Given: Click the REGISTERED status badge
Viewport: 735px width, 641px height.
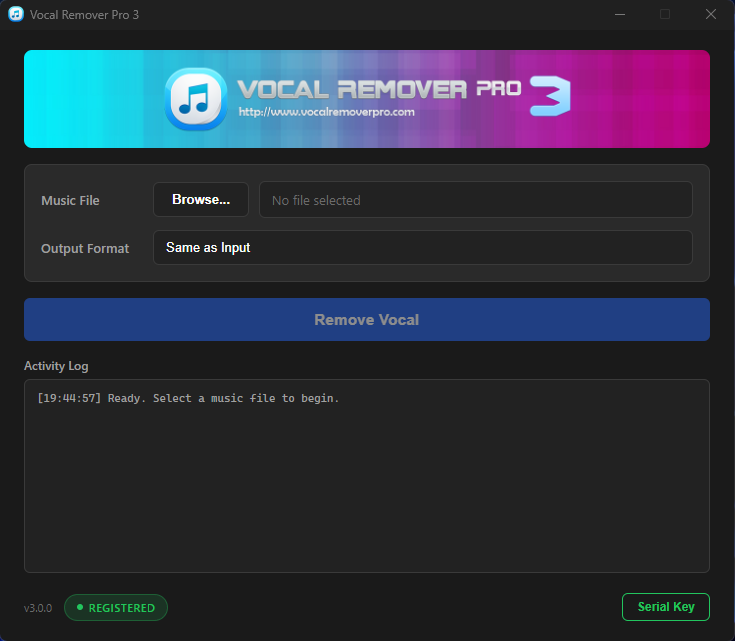Looking at the screenshot, I should [x=116, y=608].
